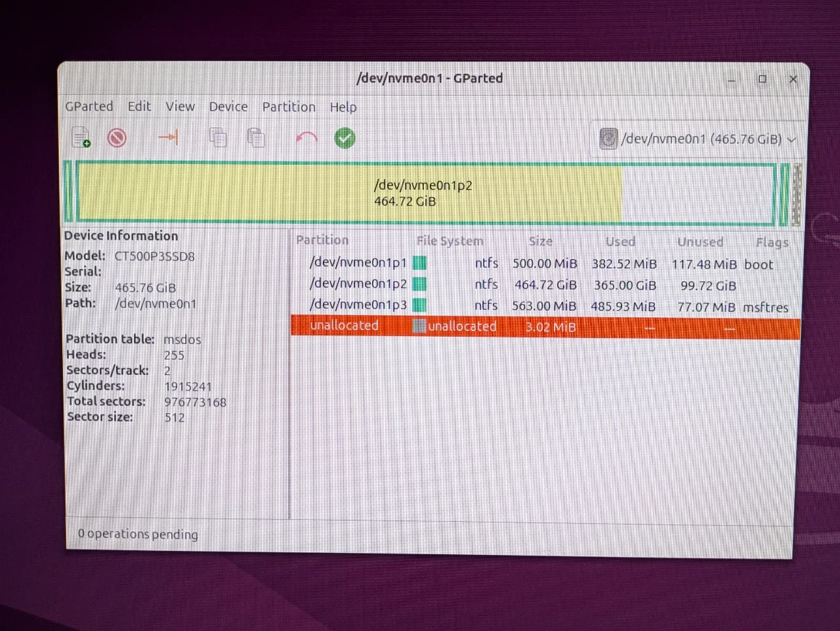Image resolution: width=840 pixels, height=631 pixels.
Task: Click the boot flag cell
Action: [759, 265]
